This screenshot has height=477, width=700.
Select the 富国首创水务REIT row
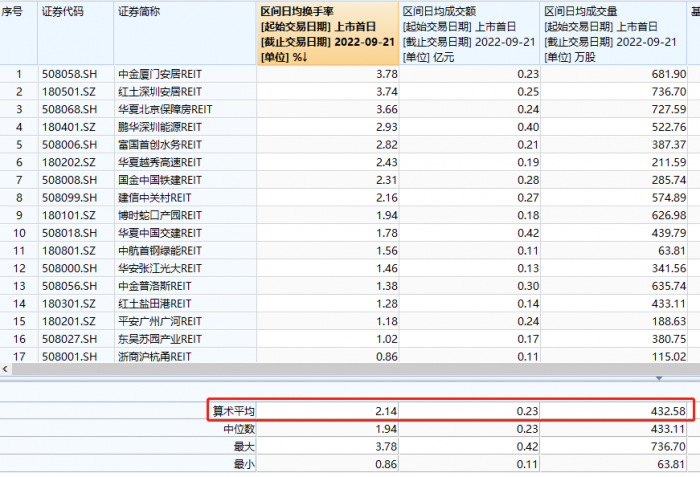[161, 144]
